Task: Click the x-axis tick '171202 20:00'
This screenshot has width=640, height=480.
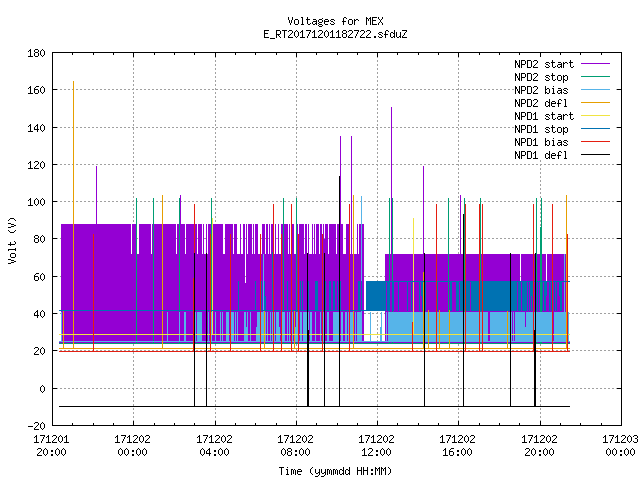Action: coord(540,446)
